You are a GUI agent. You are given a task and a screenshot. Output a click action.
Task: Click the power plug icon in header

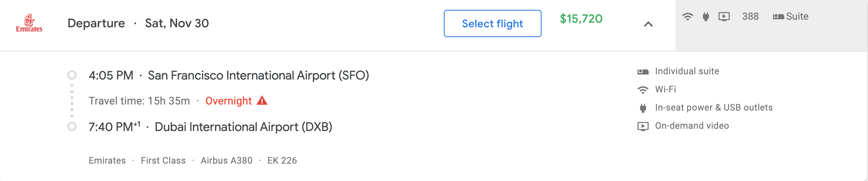pyautogui.click(x=706, y=17)
